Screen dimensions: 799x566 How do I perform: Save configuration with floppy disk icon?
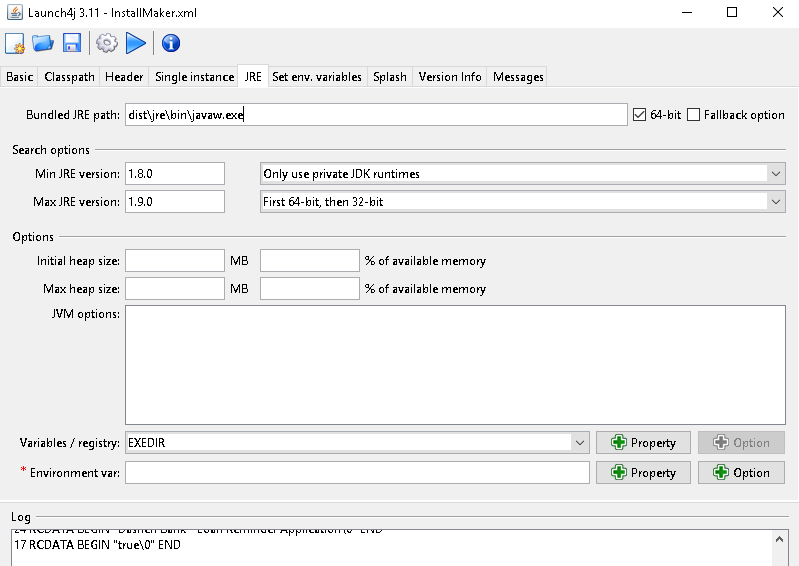pos(72,43)
